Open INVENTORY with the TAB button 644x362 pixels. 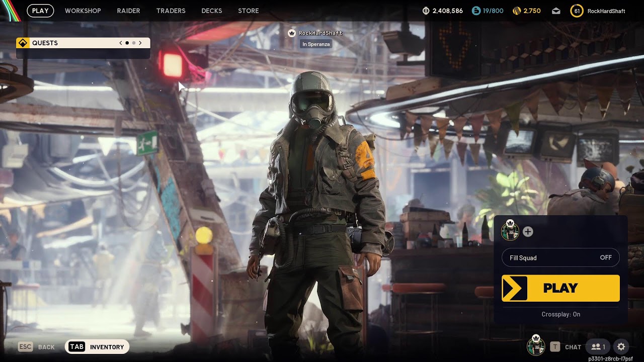coord(97,347)
